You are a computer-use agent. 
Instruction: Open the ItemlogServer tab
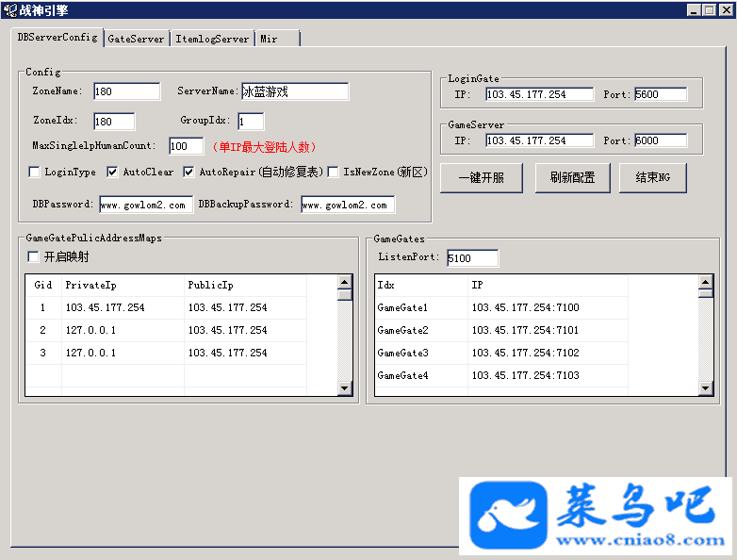pos(212,39)
